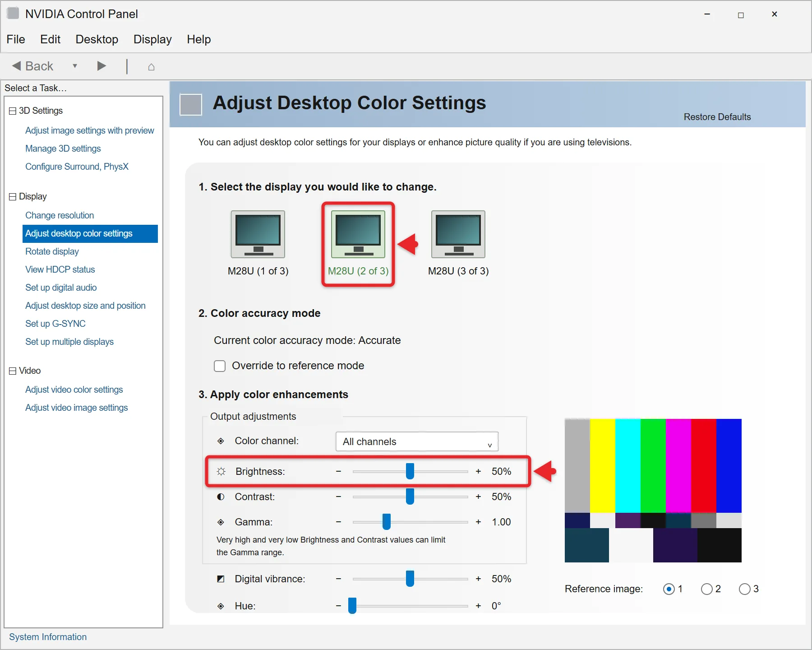812x650 pixels.
Task: Click the Brightness sun icon
Action: click(x=221, y=471)
